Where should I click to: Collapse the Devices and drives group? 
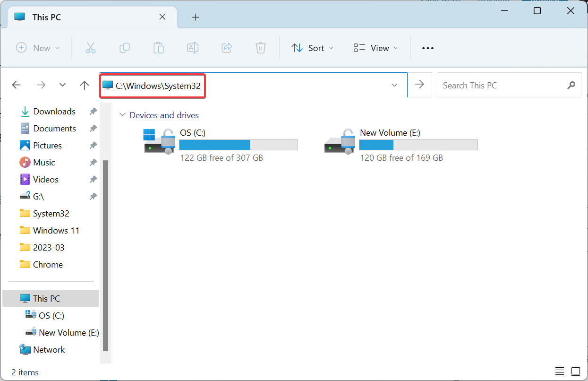123,115
